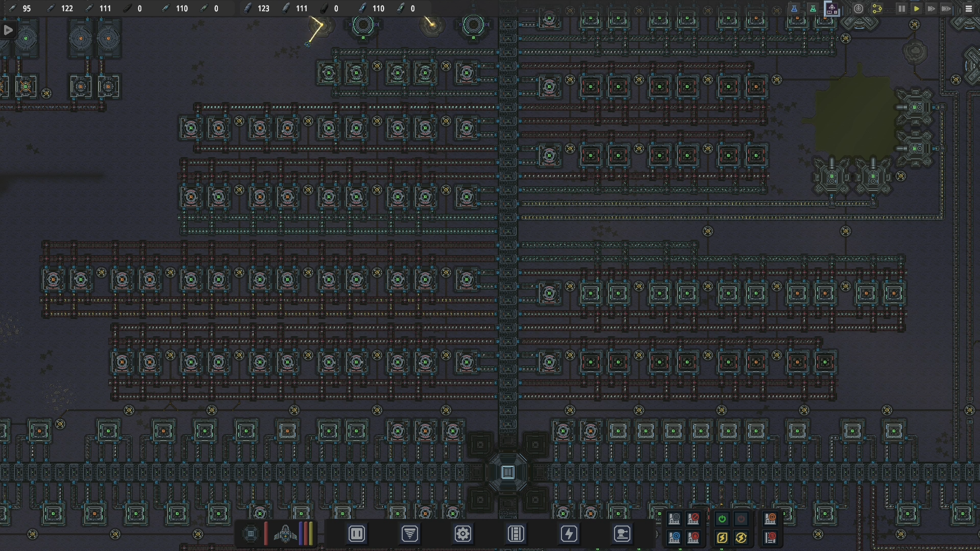This screenshot has height=551, width=980.
Task: Select the highlighted purple robot blueprint icon
Action: [832, 9]
